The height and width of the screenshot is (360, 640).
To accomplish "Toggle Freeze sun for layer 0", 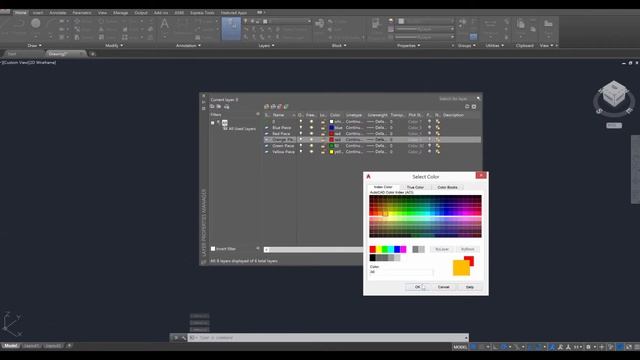I will (311, 121).
